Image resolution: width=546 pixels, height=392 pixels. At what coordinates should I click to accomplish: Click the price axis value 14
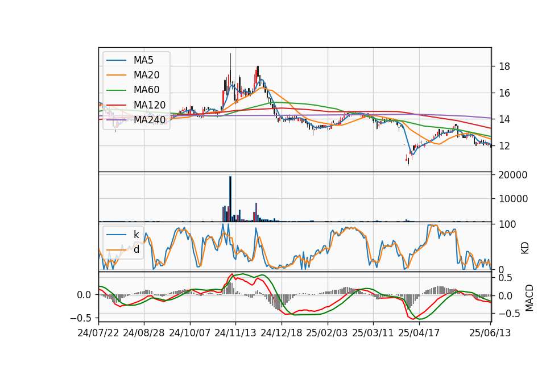pyautogui.click(x=504, y=119)
